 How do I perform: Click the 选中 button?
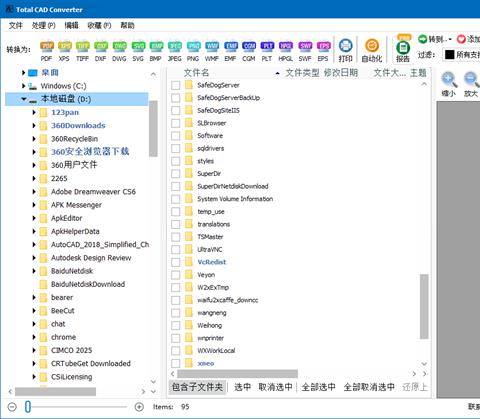tap(242, 387)
